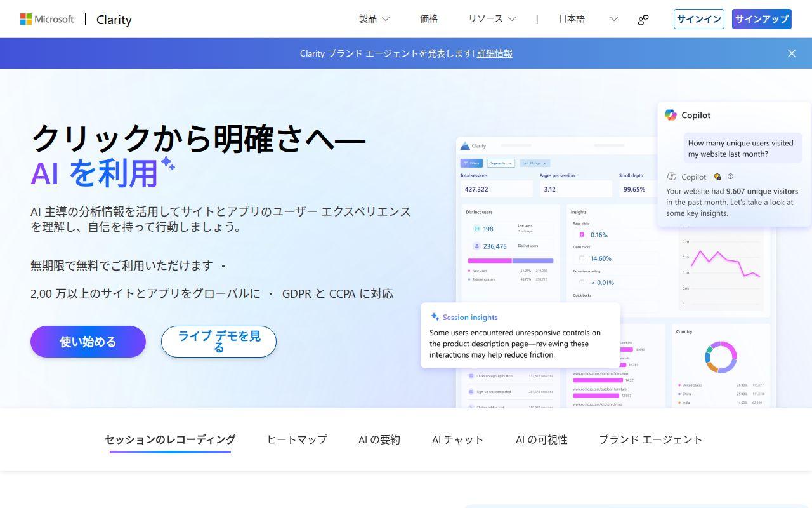Toggle the Excessive scrolling checkbox
This screenshot has height=508, width=812.
[x=582, y=282]
